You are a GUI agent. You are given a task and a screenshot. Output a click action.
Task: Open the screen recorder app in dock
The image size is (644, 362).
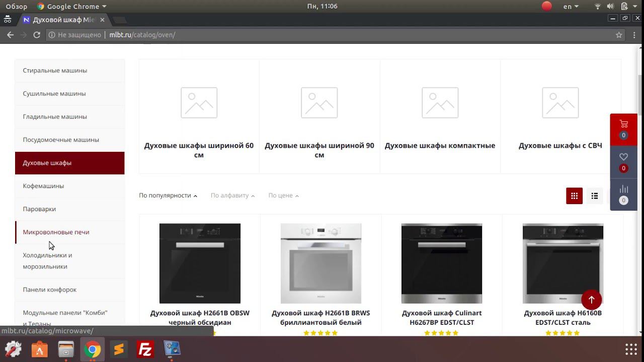172,349
